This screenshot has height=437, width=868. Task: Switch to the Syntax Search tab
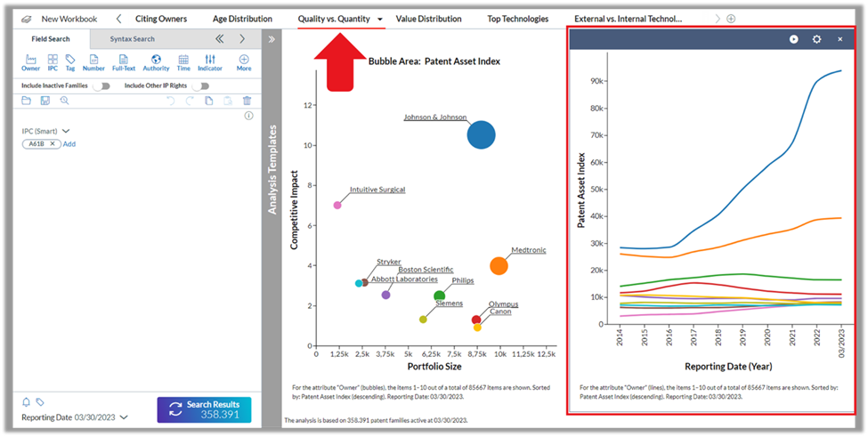[x=133, y=39]
